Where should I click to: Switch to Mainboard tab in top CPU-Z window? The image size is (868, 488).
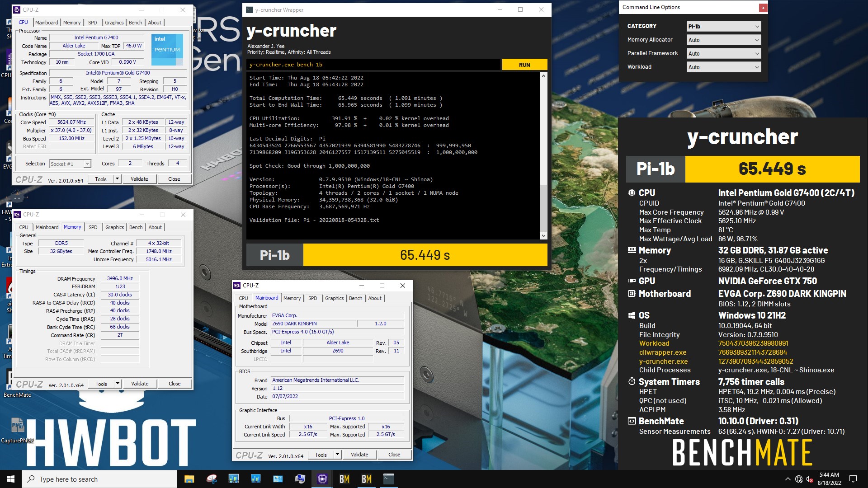(47, 23)
